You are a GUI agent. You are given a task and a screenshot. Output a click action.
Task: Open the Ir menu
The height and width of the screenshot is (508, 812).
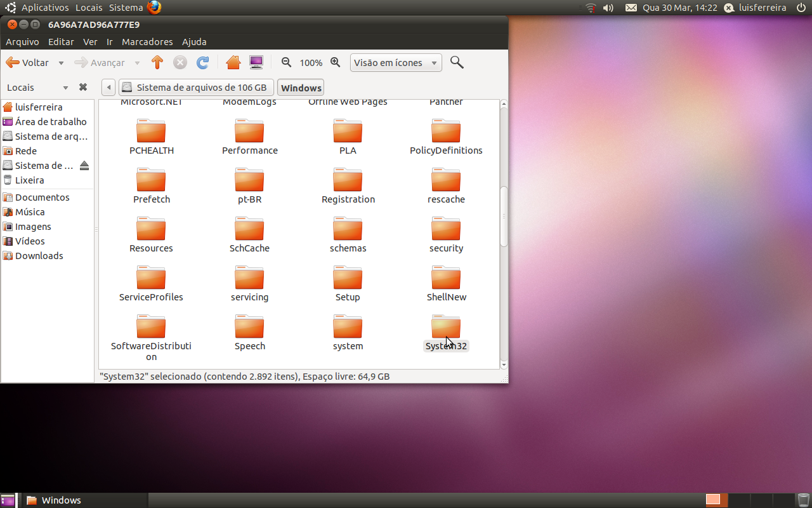(x=110, y=42)
